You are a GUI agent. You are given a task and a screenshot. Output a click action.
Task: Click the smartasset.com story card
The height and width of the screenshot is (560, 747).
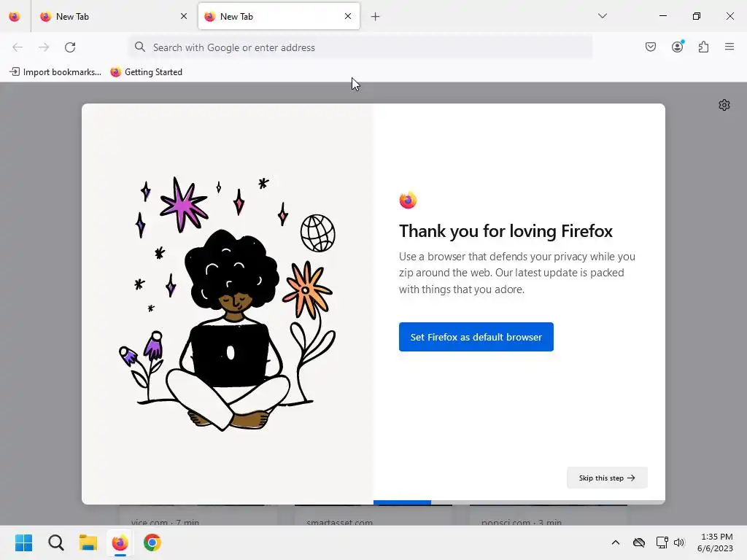(x=373, y=516)
